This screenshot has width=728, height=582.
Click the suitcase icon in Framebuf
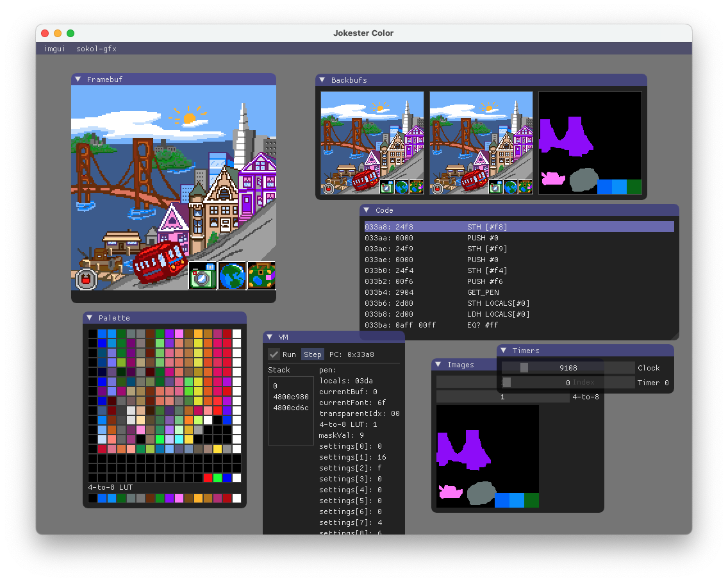pyautogui.click(x=261, y=276)
